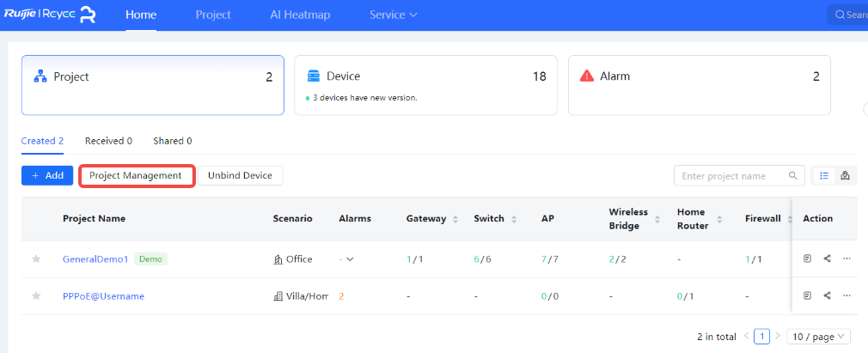Star the PPPoE@Username project
The image size is (868, 353).
[x=36, y=296]
